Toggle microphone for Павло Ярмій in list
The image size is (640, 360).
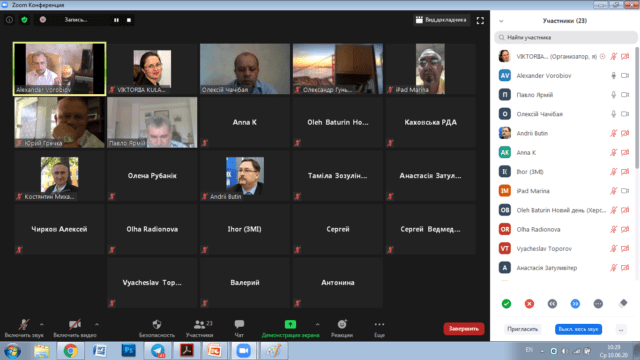(613, 95)
